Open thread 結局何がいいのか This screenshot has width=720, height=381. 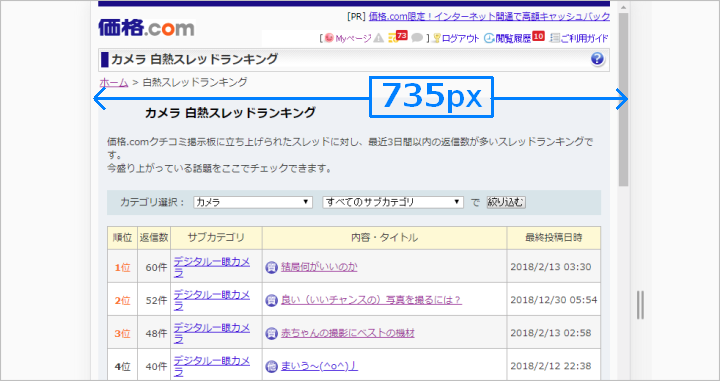click(x=319, y=267)
